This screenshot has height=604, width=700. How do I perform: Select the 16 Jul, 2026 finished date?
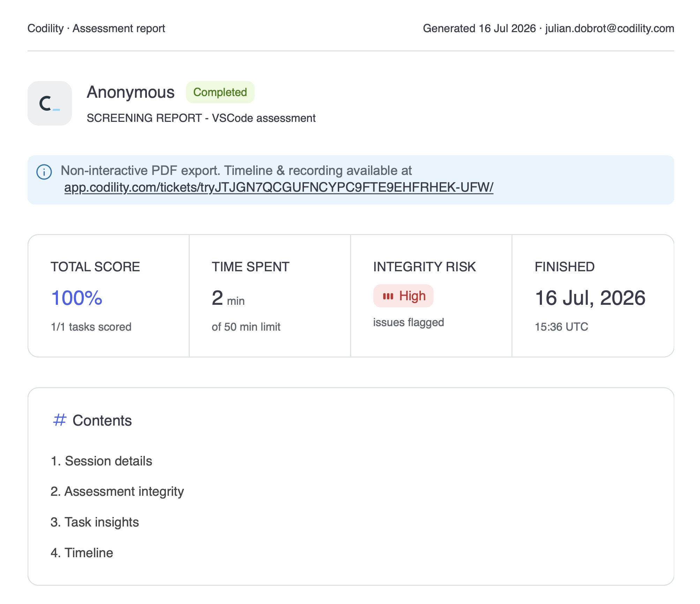click(590, 298)
